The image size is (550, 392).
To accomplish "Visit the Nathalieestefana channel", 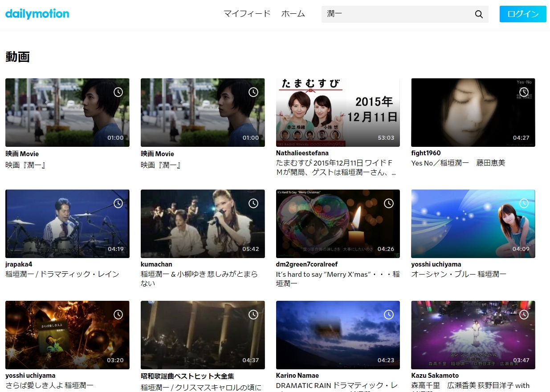I will coord(302,153).
